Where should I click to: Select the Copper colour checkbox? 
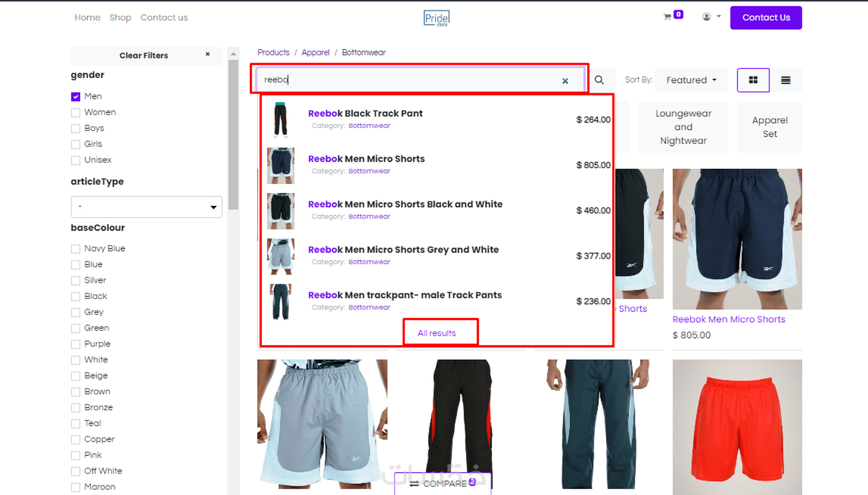coord(76,439)
